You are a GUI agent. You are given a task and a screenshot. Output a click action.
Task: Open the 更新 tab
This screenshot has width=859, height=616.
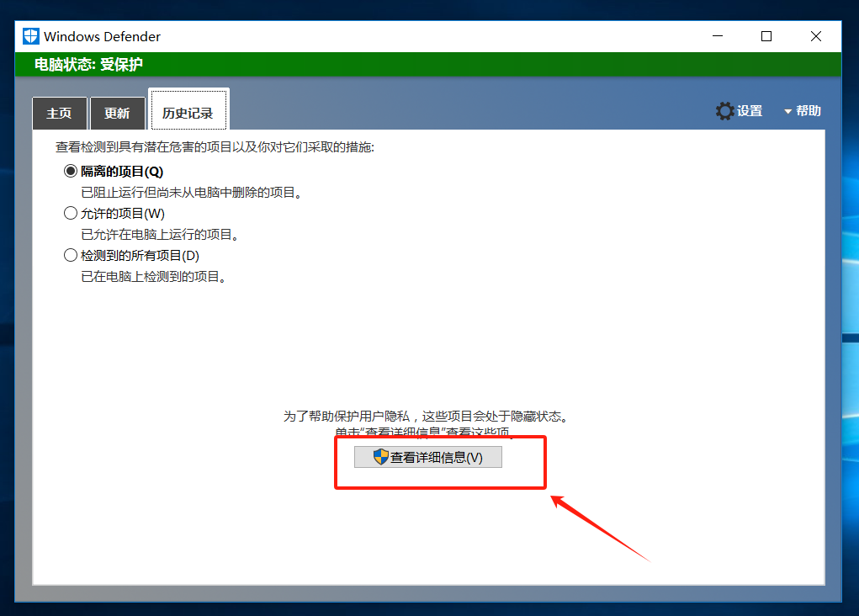118,114
